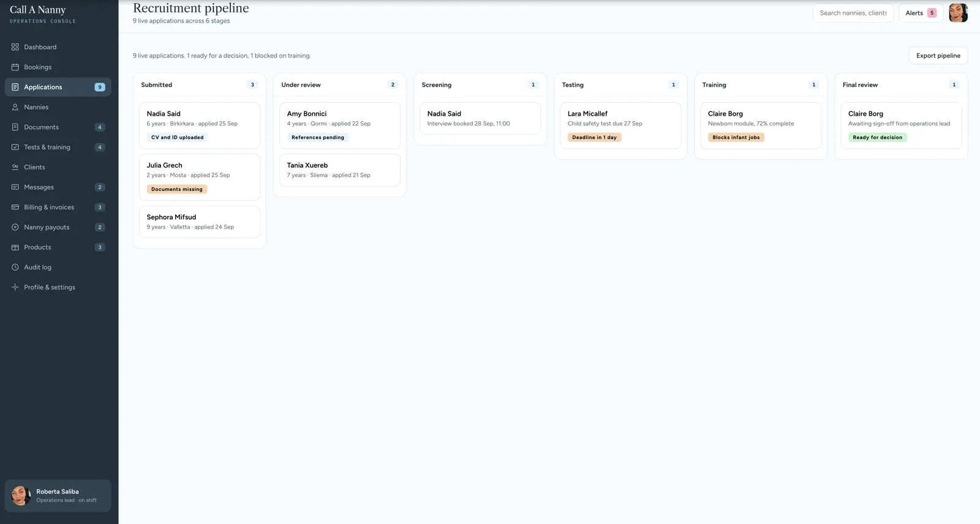980x524 pixels.
Task: Click the Applications sidebar icon
Action: [x=15, y=87]
